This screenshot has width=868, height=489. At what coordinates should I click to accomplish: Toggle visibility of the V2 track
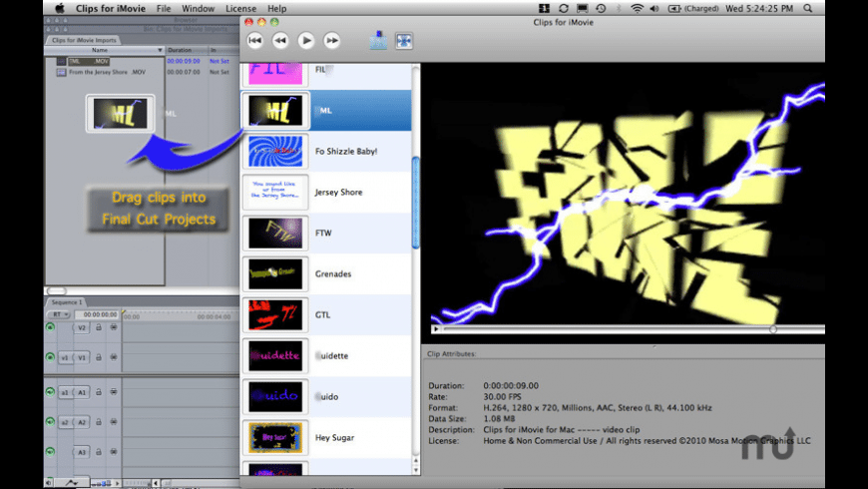click(x=51, y=327)
